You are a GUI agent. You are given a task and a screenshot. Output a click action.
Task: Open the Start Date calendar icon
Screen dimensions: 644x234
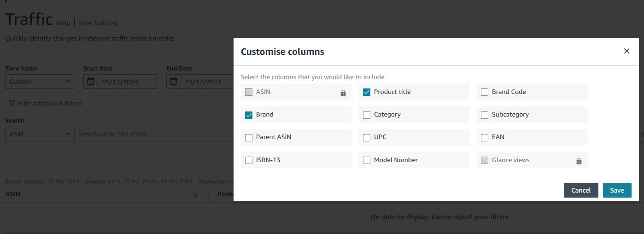click(x=91, y=82)
